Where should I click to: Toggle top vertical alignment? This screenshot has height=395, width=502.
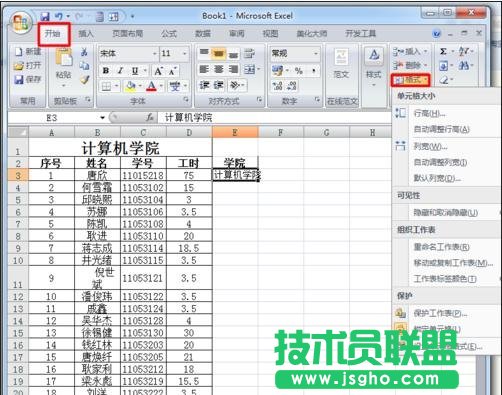pyautogui.click(x=204, y=53)
